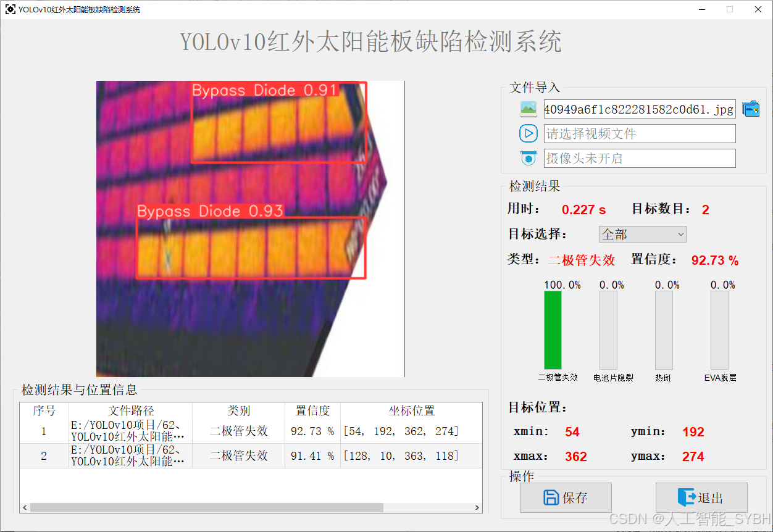Click the ymin value 192
The height and width of the screenshot is (532, 773).
693,432
